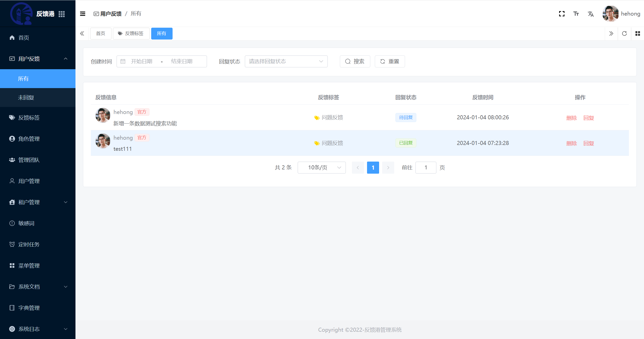Click the refresh page icon
644x339 pixels.
click(624, 33)
